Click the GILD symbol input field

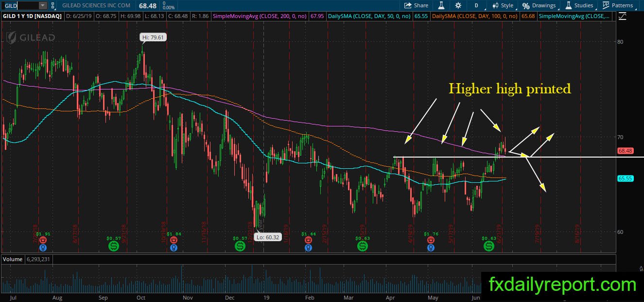(19, 5)
